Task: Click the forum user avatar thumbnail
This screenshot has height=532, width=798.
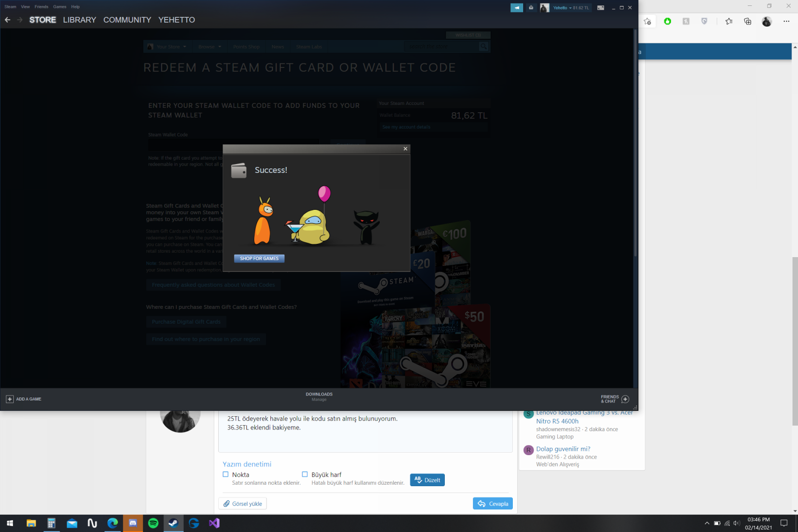Action: (180, 421)
